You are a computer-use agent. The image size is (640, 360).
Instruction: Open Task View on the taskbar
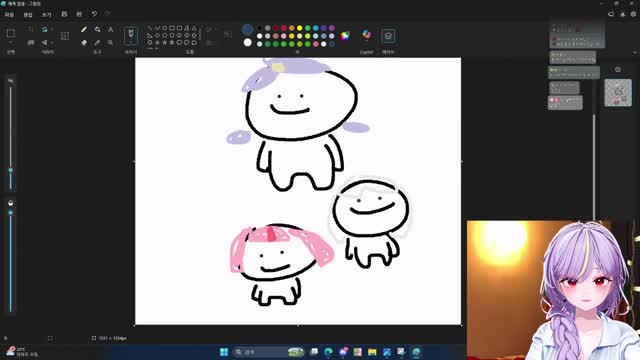314,352
